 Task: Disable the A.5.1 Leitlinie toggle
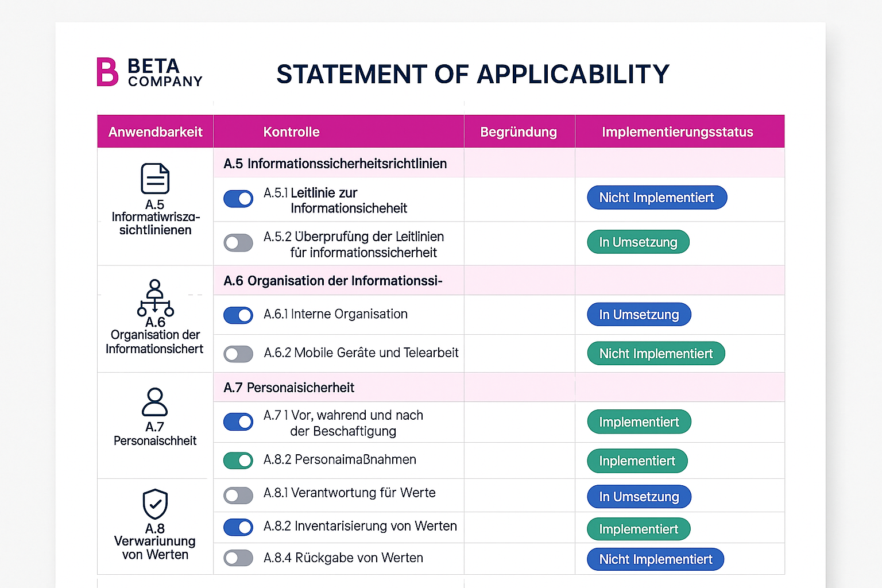238,199
